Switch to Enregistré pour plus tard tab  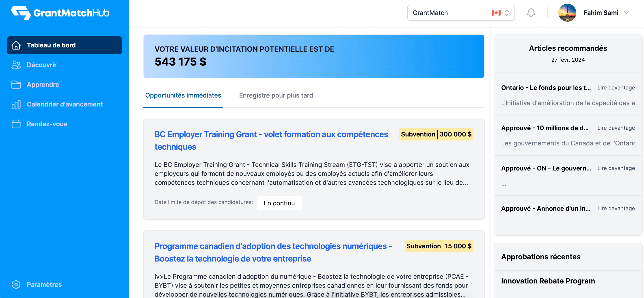click(276, 95)
